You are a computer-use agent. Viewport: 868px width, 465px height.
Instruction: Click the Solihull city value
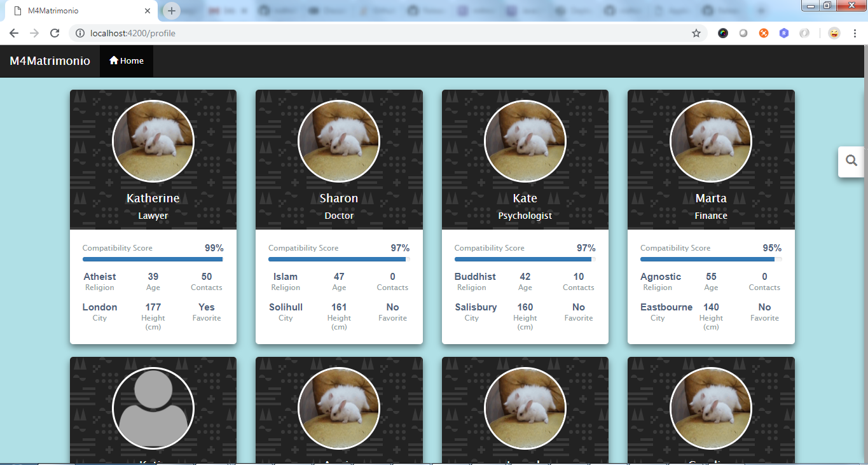[x=286, y=307]
